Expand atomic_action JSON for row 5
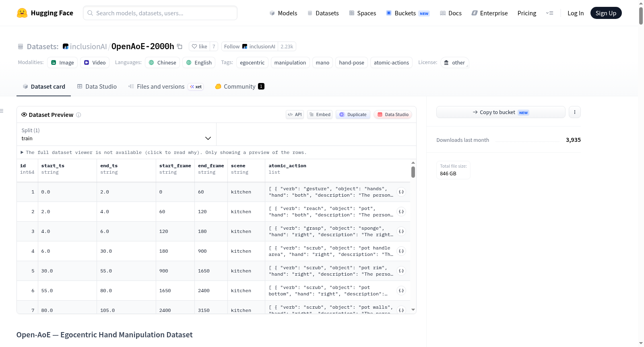 401,271
